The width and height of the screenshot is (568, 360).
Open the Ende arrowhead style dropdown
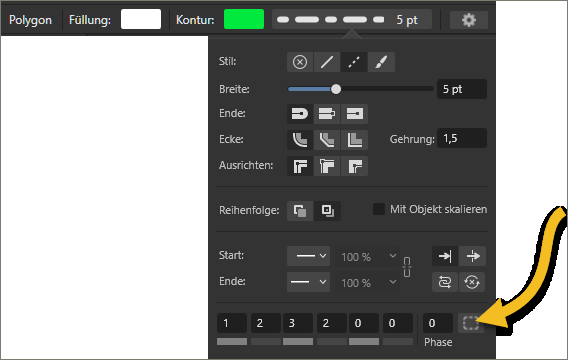(x=309, y=282)
